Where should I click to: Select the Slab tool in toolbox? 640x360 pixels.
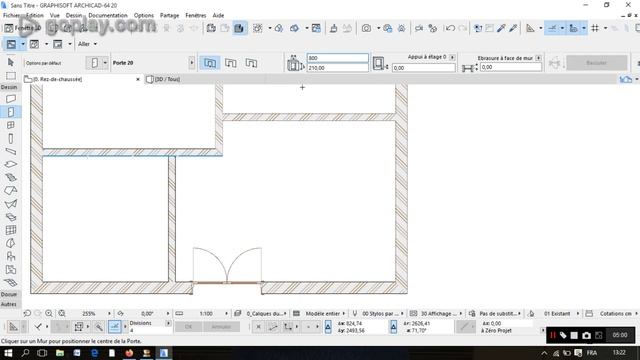pos(11,164)
